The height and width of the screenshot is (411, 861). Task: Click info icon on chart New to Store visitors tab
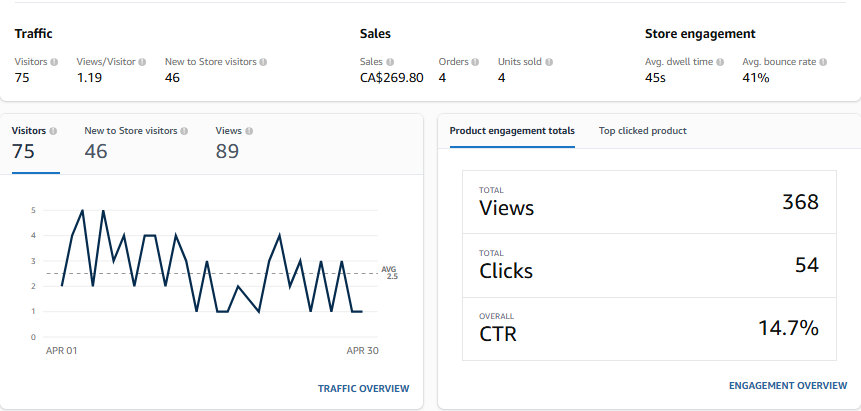(x=184, y=131)
